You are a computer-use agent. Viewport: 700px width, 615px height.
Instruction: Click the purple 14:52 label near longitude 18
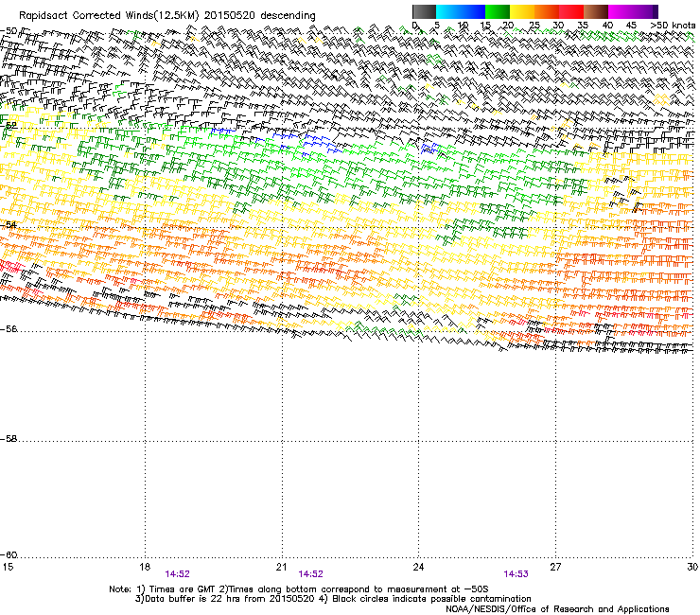point(177,574)
